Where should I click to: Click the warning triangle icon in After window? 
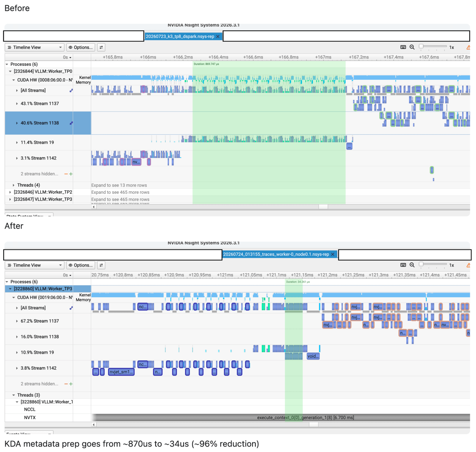[x=468, y=265]
